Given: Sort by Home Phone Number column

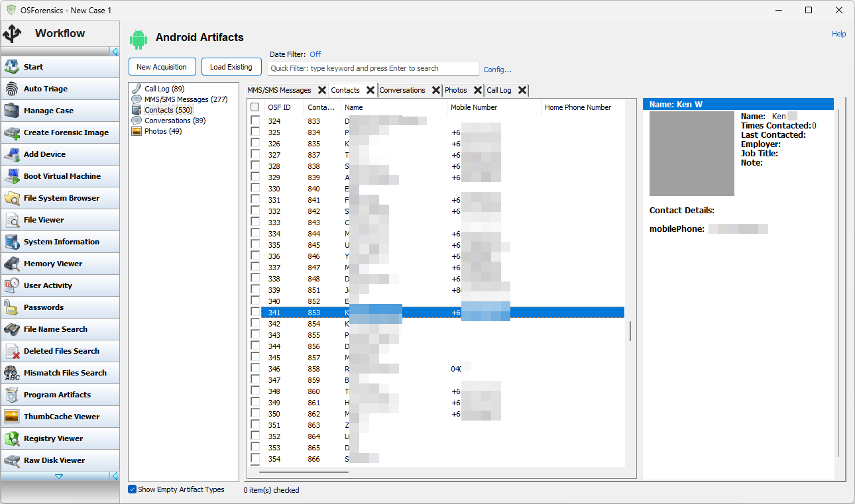Looking at the screenshot, I should (582, 107).
